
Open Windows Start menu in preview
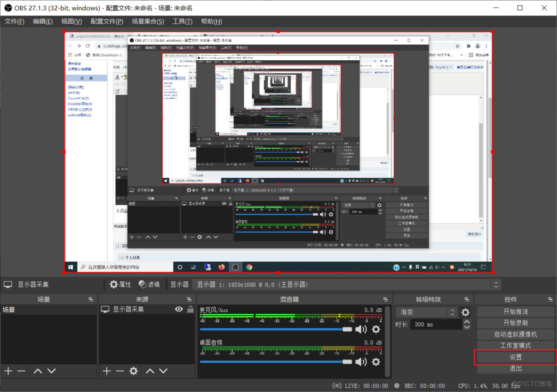pyautogui.click(x=71, y=267)
